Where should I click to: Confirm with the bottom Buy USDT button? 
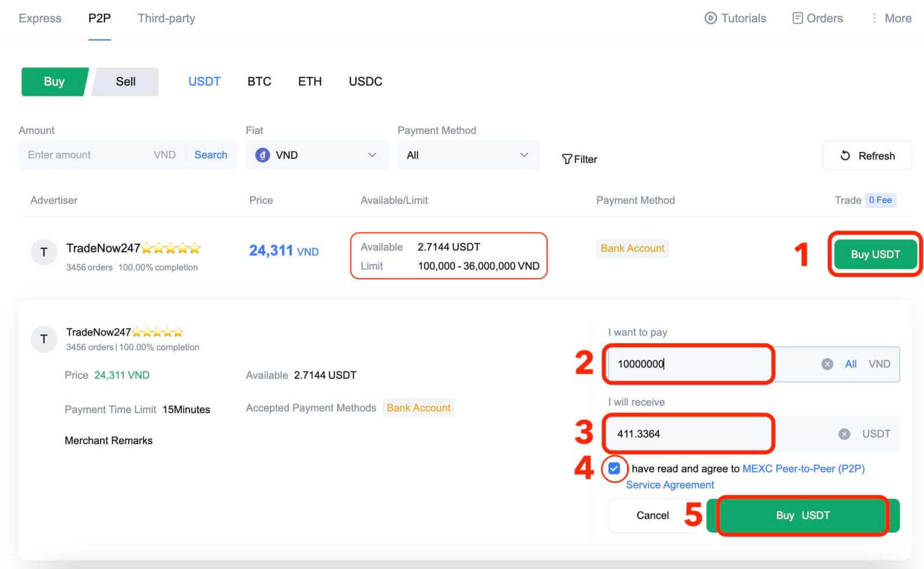(803, 515)
